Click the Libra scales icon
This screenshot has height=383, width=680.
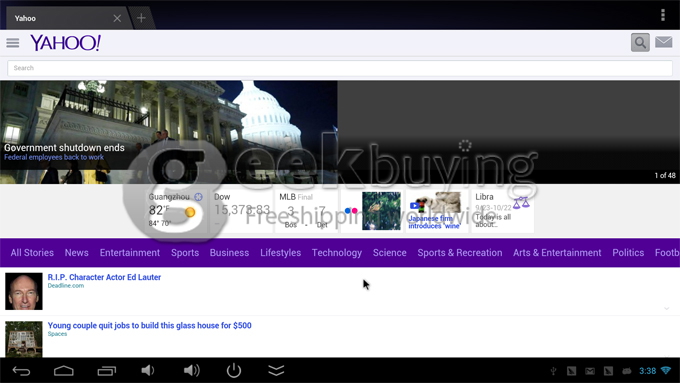[521, 203]
